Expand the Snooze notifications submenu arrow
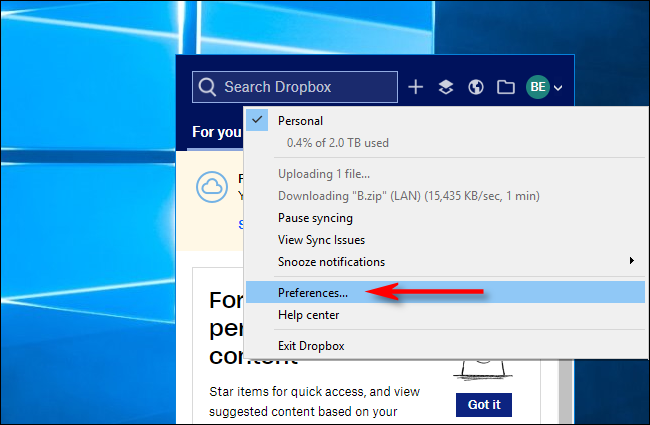Image resolution: width=650 pixels, height=425 pixels. pos(630,262)
